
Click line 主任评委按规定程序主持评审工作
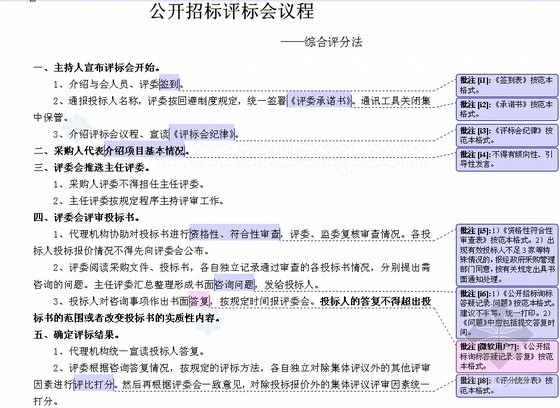139,201
